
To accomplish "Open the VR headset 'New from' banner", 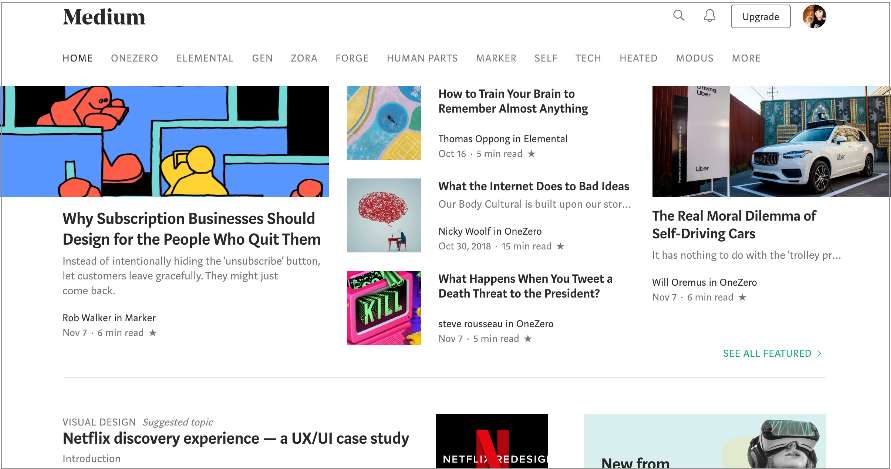I will click(705, 441).
